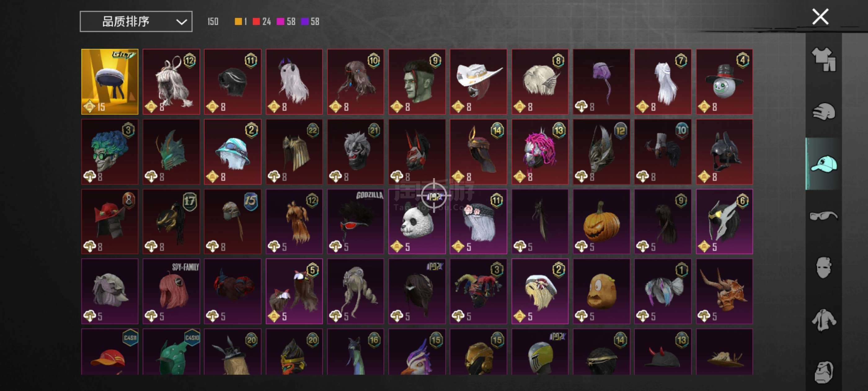
Task: Open the sunglasses eyewear category
Action: (x=824, y=215)
